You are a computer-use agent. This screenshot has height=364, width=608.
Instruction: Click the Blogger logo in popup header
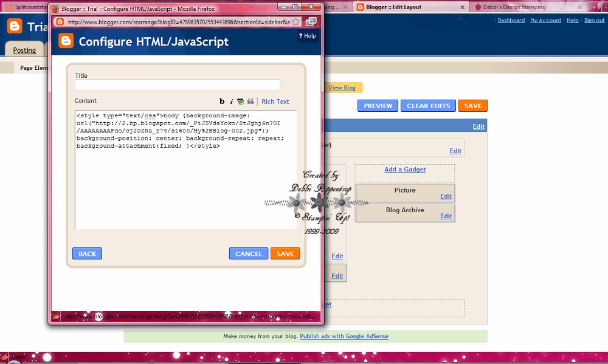[x=66, y=41]
